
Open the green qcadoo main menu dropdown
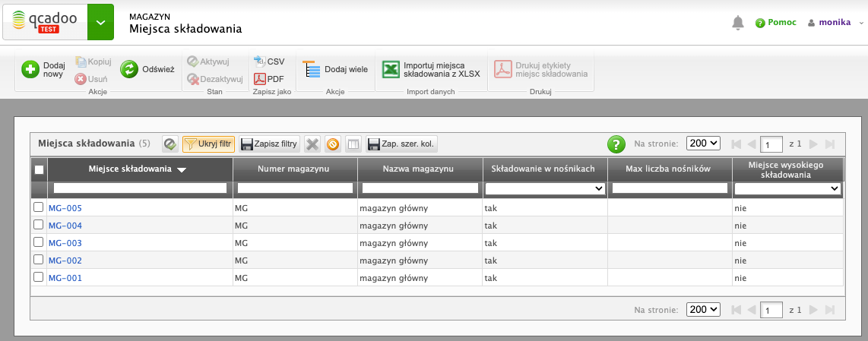pyautogui.click(x=100, y=22)
